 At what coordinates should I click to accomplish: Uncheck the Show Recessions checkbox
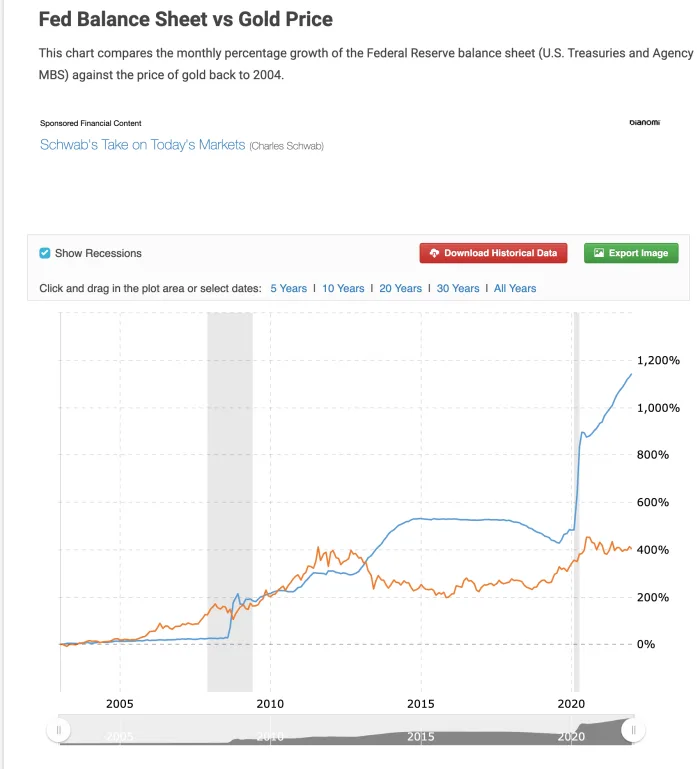point(45,253)
